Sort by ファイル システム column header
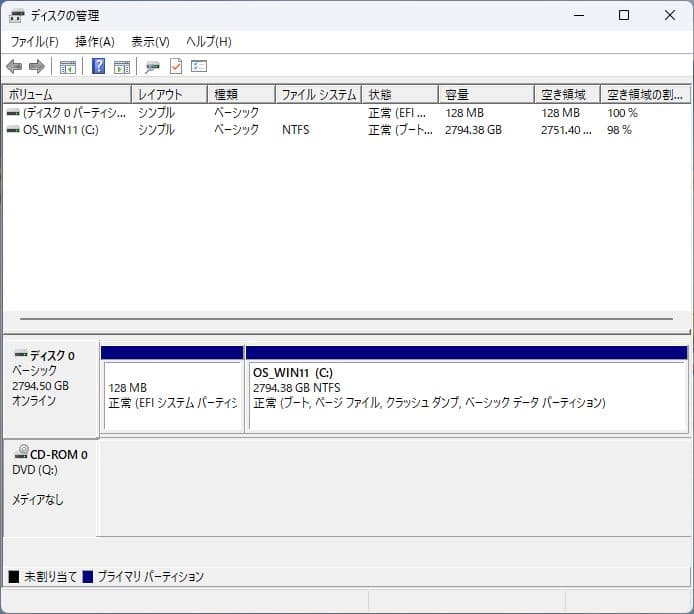Screen dimensions: 694x614 [x=319, y=94]
